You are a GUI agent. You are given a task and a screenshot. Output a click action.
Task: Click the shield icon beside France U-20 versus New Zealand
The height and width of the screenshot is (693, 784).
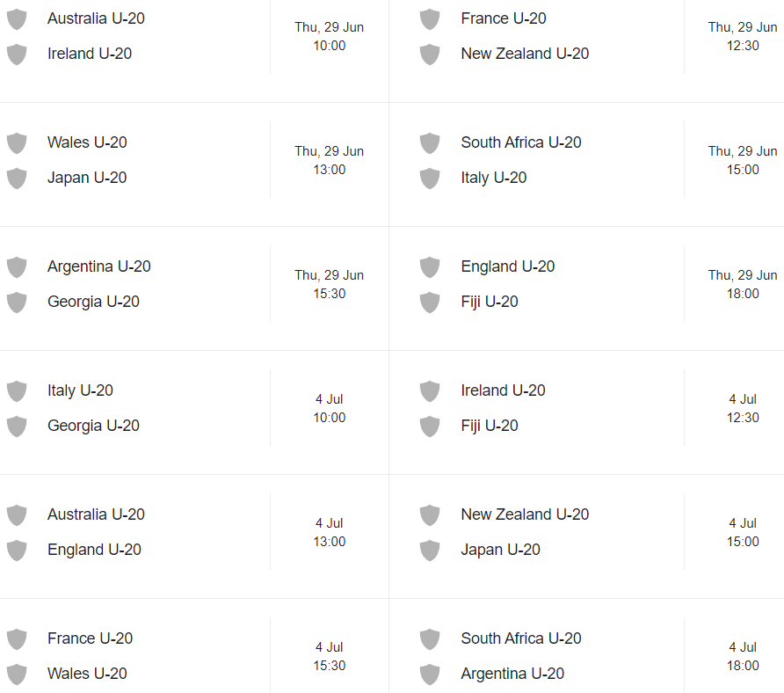430,19
